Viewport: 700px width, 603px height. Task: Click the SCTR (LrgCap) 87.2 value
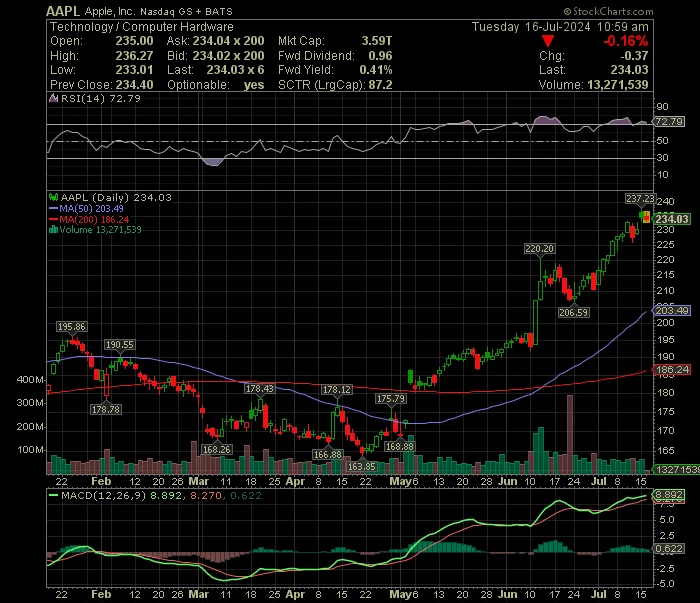tap(380, 85)
